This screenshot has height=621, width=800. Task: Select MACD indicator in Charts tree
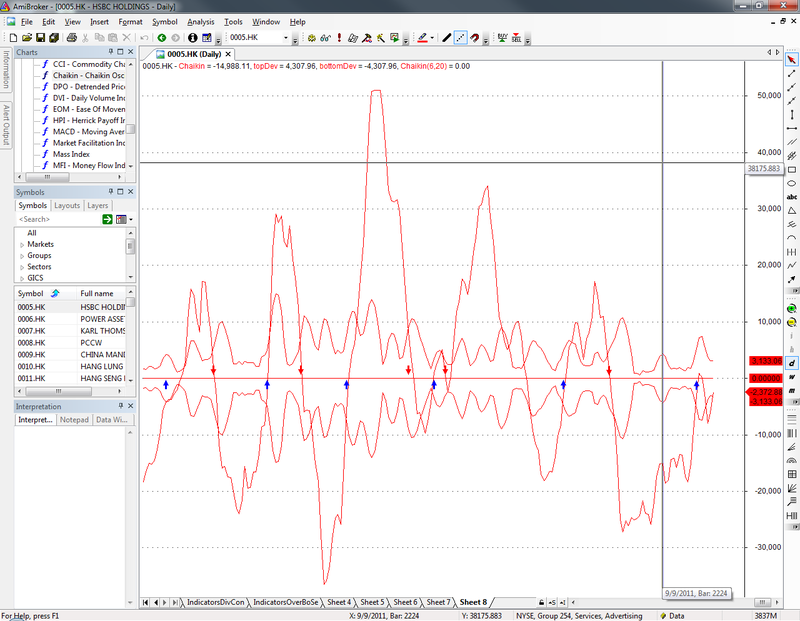tap(88, 132)
